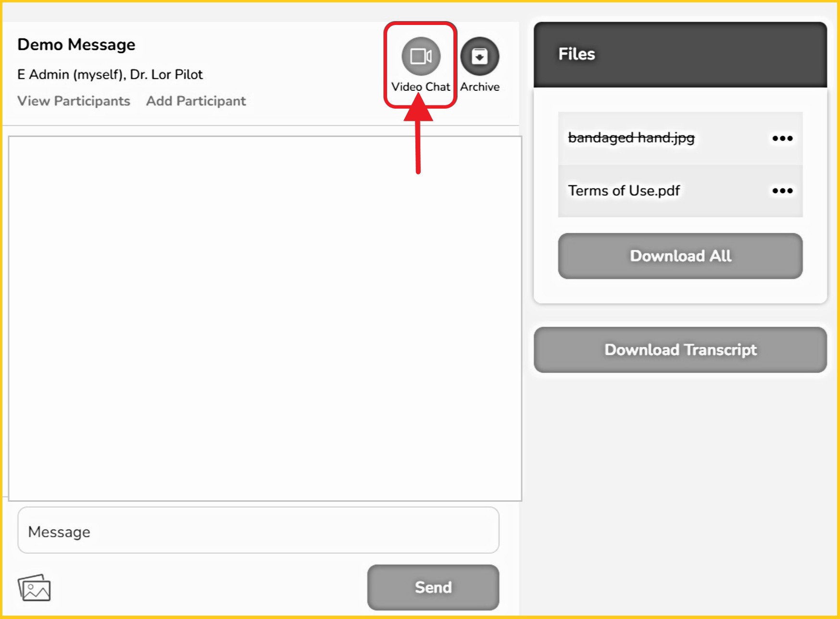The image size is (840, 619).
Task: Click the E Admin (myself) participant name
Action: [71, 74]
